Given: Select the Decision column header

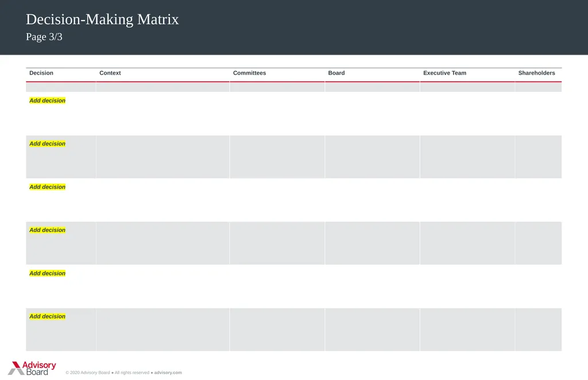Looking at the screenshot, I should pos(41,73).
